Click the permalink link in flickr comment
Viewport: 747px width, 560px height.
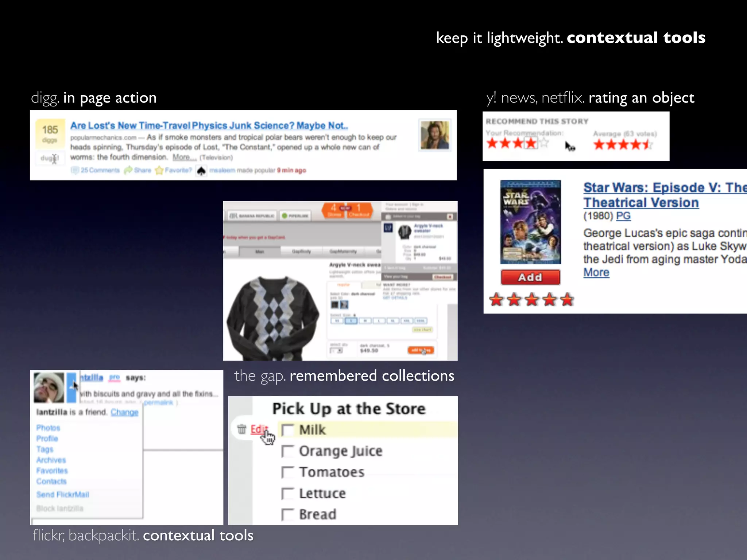(158, 402)
